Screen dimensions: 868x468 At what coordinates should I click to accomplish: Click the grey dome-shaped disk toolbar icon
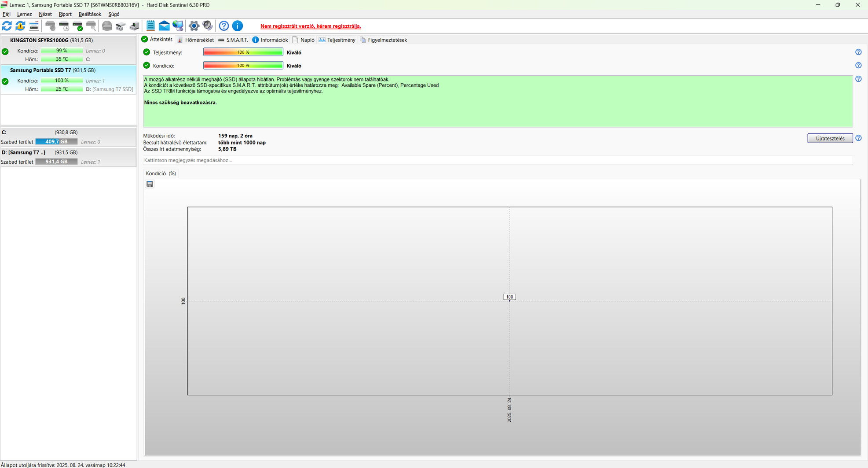tap(107, 26)
